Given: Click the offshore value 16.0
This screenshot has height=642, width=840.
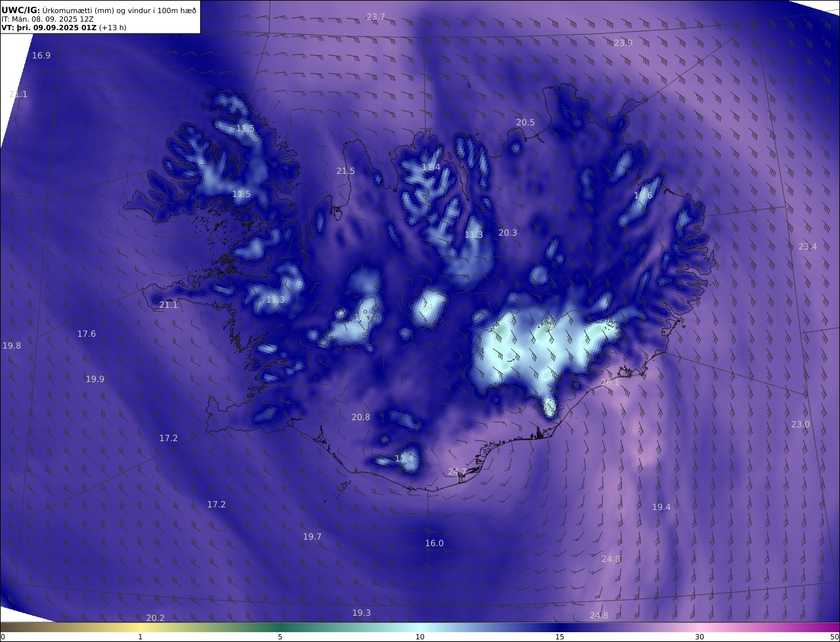Looking at the screenshot, I should (x=434, y=544).
